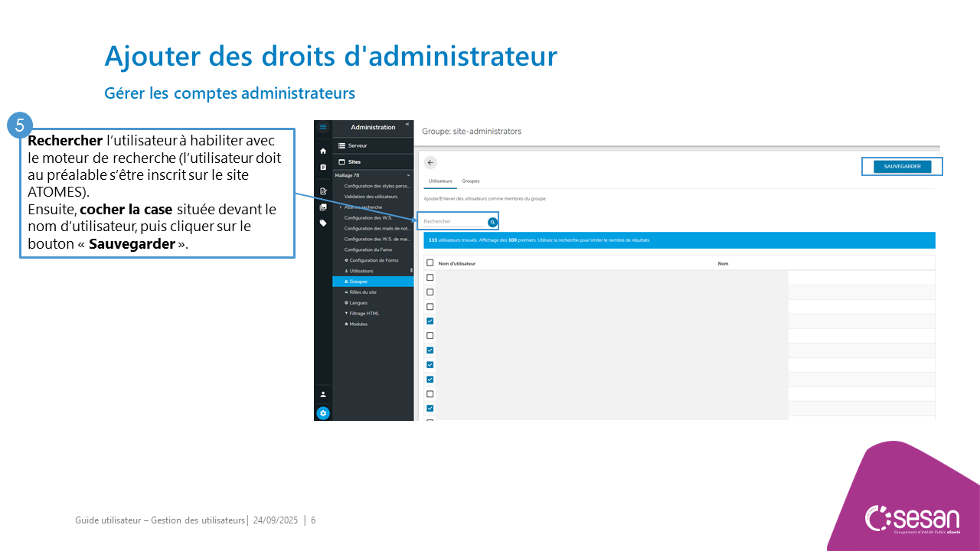Collapse the Maillage 78 section

[408, 175]
